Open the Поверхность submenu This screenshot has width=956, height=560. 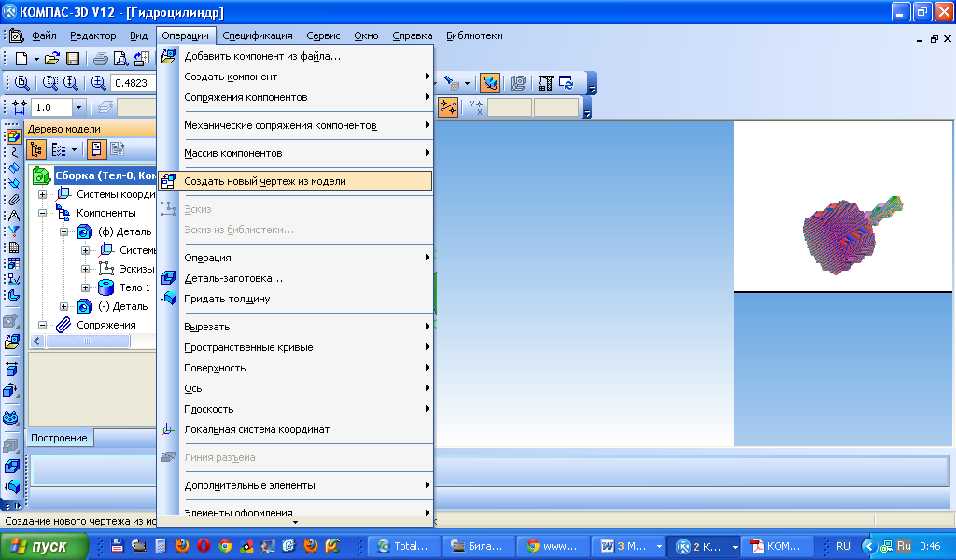(x=295, y=368)
